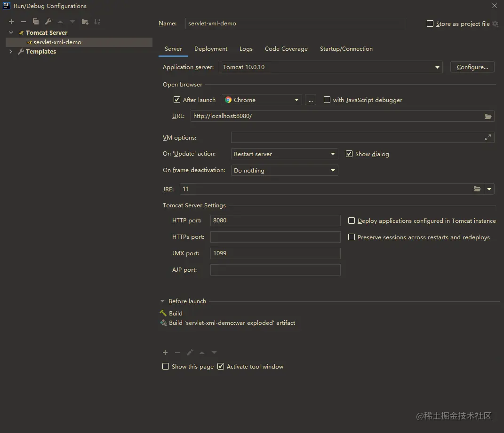Click the Name input field
The height and width of the screenshot is (433, 504).
coord(295,24)
